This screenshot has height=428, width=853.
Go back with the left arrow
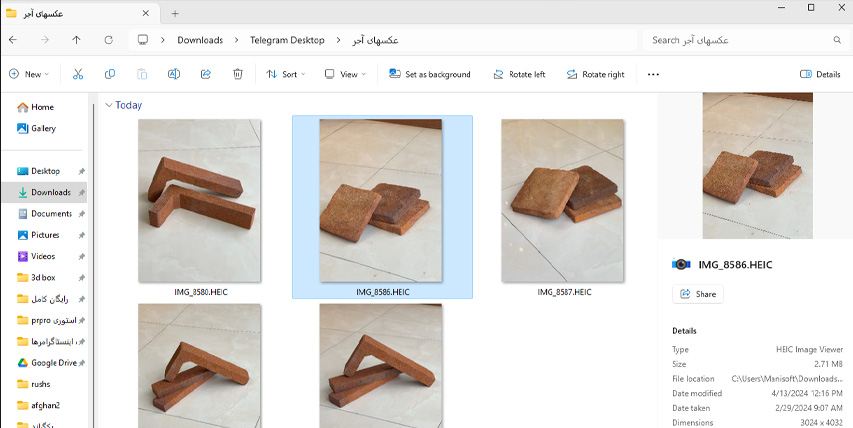pos(13,40)
